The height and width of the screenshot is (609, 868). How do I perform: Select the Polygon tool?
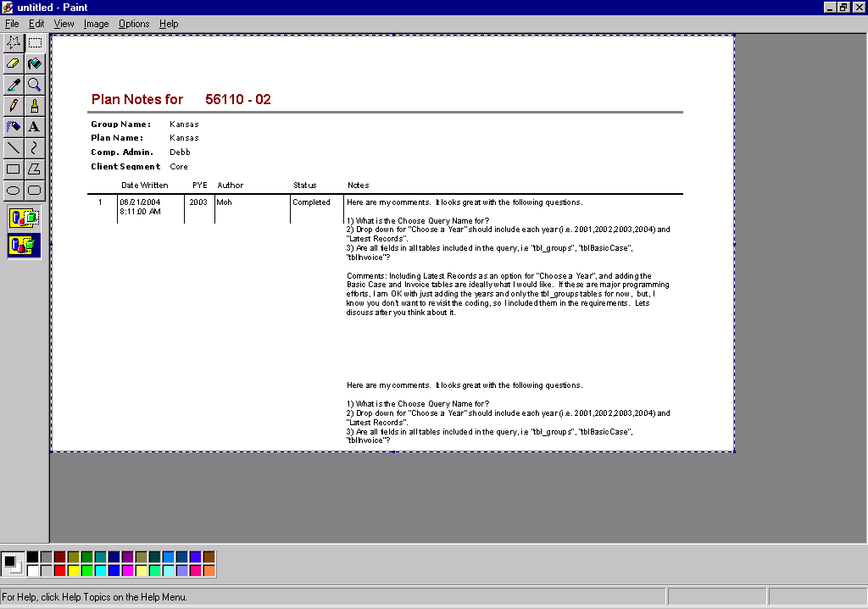[34, 169]
